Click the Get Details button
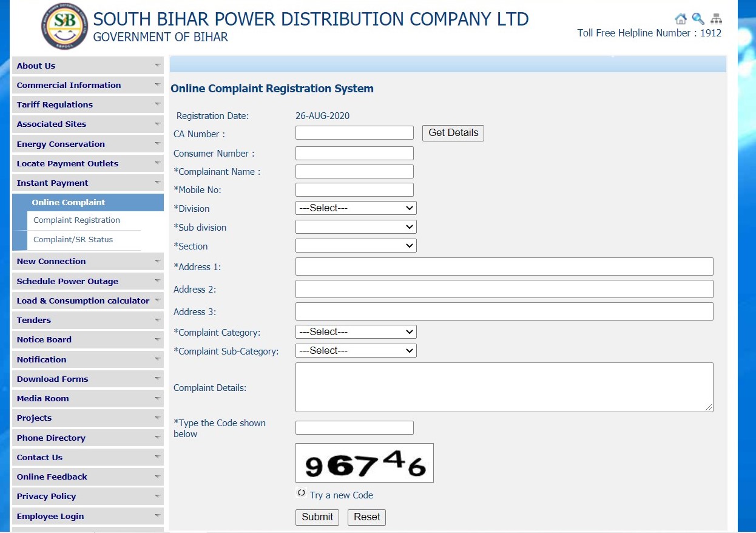 453,133
